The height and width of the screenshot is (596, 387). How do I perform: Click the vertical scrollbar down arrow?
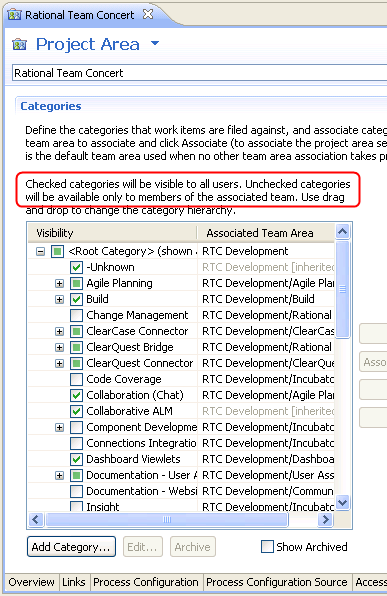pos(343,502)
